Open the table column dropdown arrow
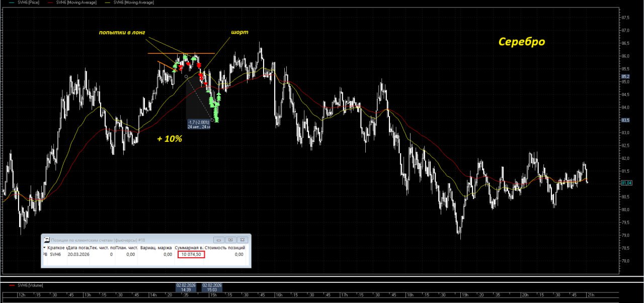 tap(44, 248)
